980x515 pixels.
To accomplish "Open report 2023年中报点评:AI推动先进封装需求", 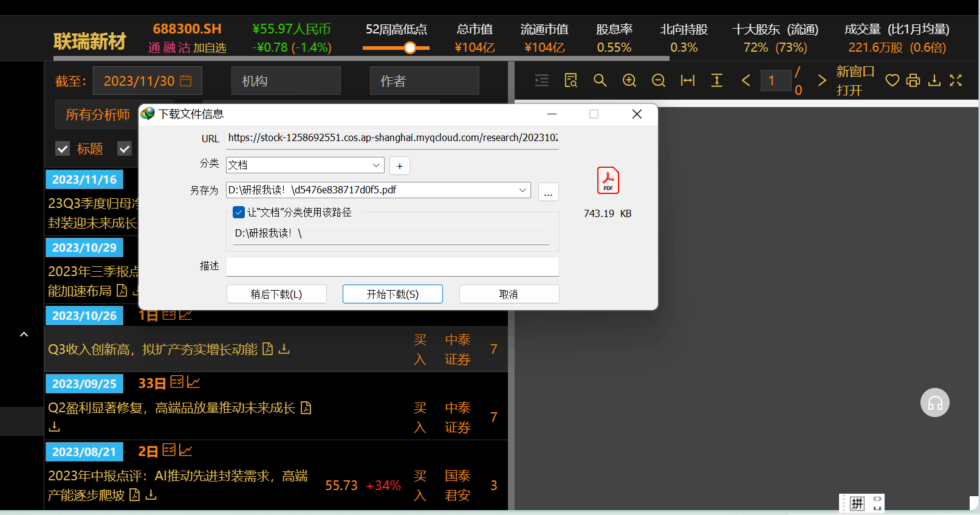I will [178, 485].
